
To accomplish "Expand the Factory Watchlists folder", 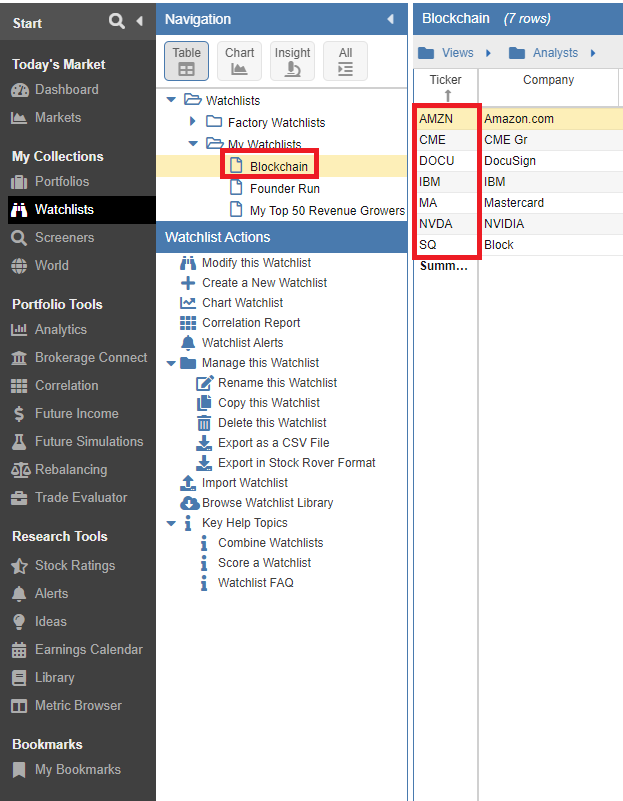I will pyautogui.click(x=193, y=122).
